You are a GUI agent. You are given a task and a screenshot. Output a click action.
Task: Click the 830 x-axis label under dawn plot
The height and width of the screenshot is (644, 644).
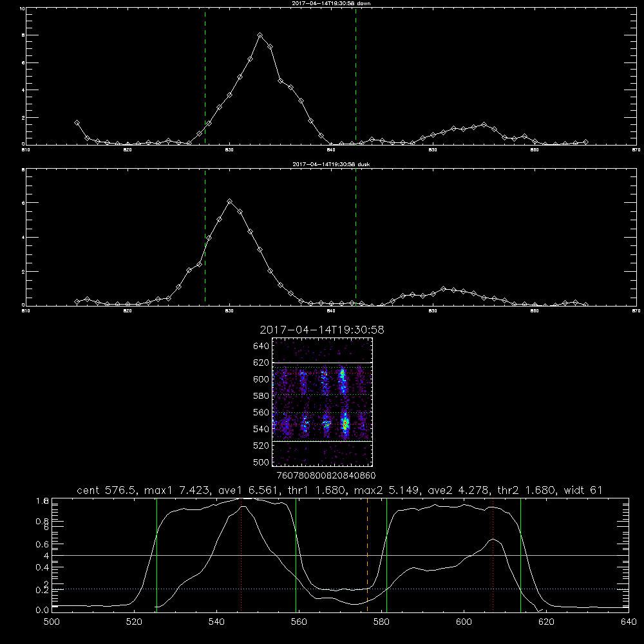coord(229,150)
